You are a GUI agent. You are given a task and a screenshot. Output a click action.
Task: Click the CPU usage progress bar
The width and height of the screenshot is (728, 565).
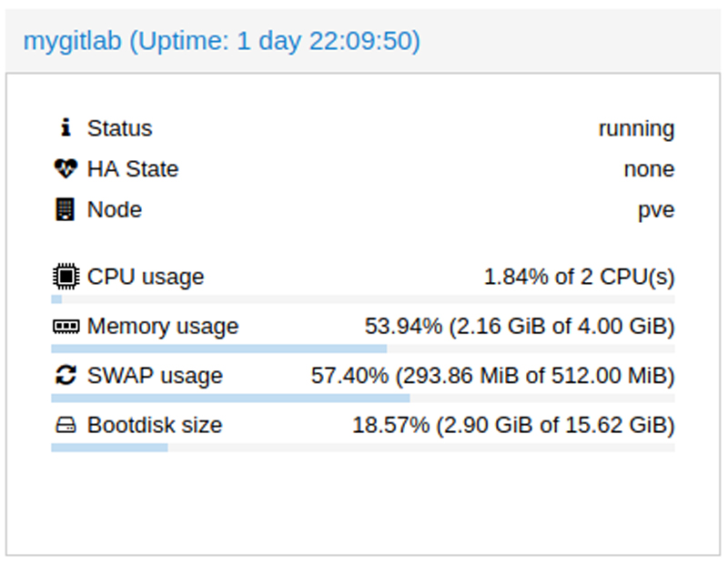364,298
